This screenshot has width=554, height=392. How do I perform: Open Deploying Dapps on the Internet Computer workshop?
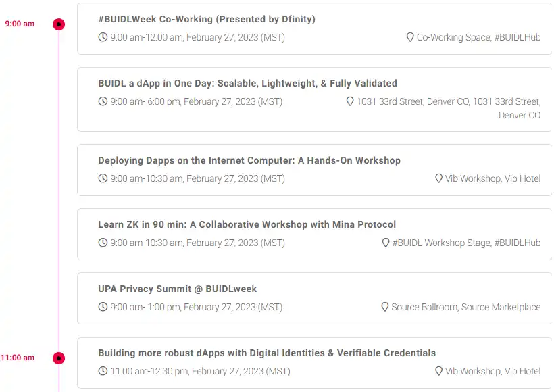click(x=249, y=160)
